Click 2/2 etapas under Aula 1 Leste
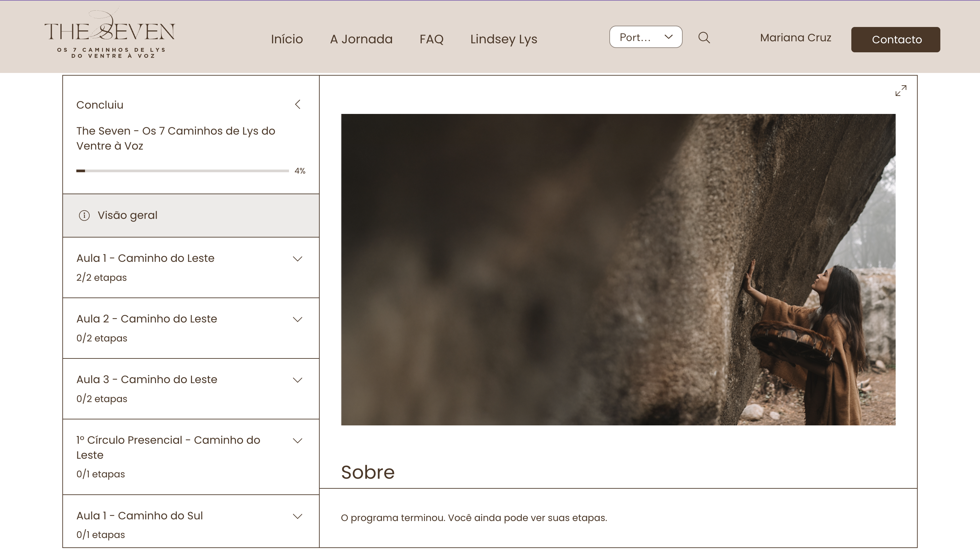The width and height of the screenshot is (980, 557). click(x=101, y=278)
